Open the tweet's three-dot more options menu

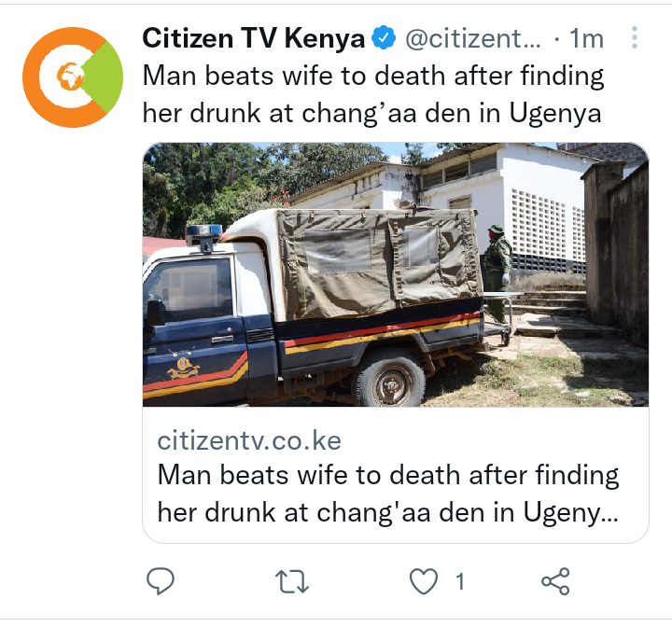[635, 37]
